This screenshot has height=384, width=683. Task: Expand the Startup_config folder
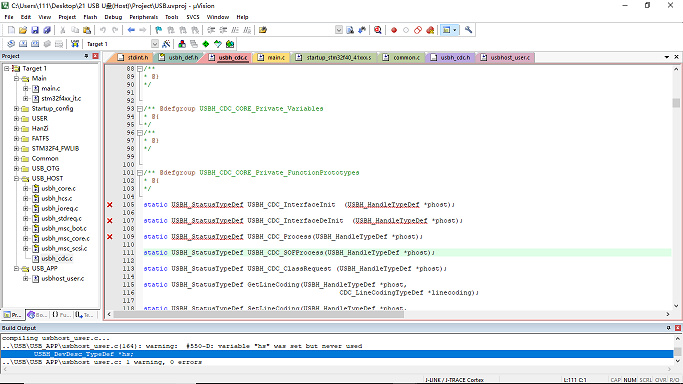coord(17,109)
